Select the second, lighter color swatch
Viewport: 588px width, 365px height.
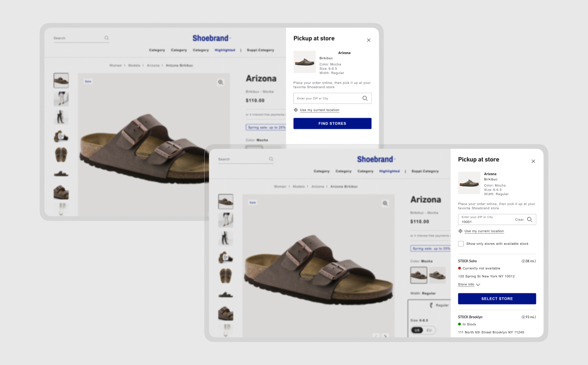(437, 275)
